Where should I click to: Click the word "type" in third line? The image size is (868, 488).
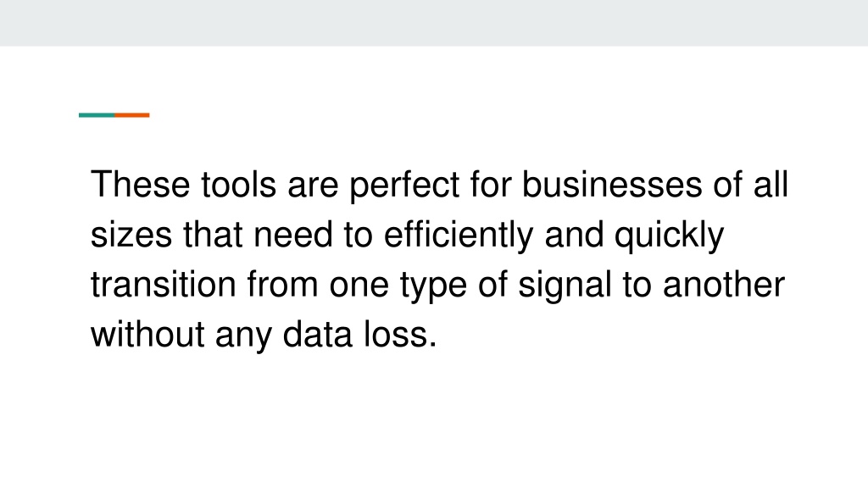point(433,286)
